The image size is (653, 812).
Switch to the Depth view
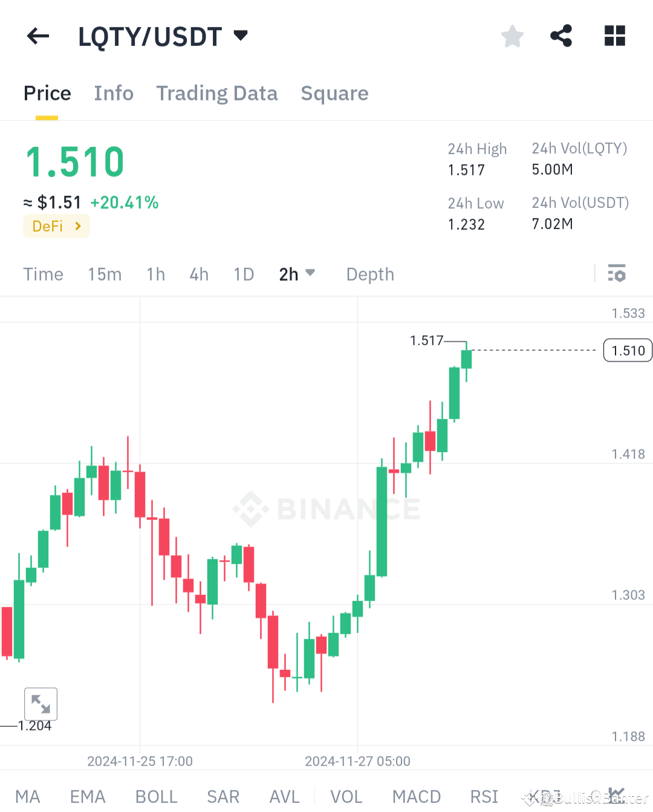(x=369, y=274)
